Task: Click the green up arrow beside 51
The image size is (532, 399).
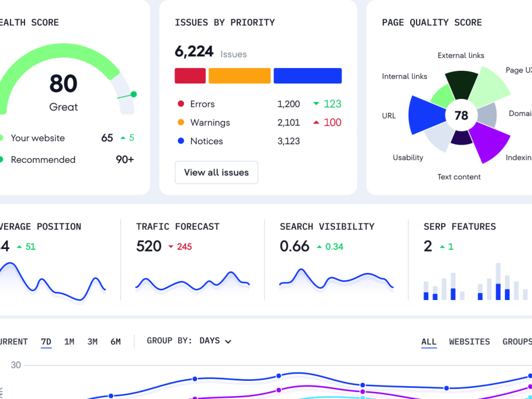Action: [x=19, y=247]
